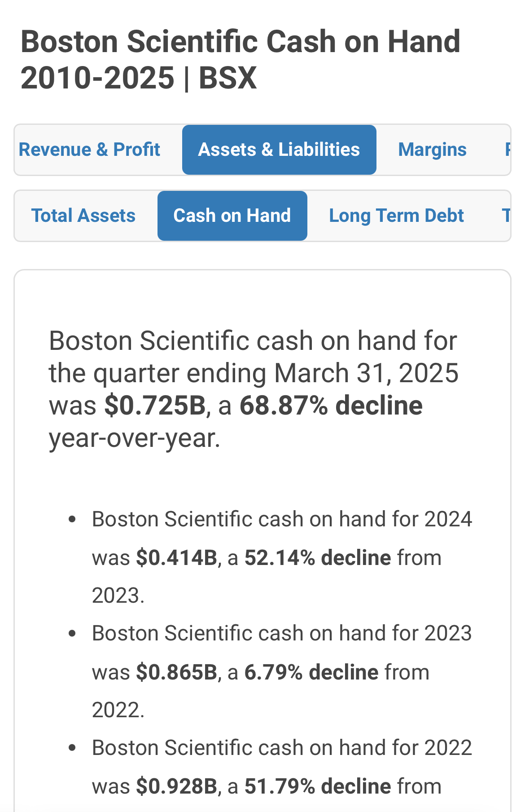
Task: Click the "cash on hand for 2023" bullet line
Action: pos(282,633)
